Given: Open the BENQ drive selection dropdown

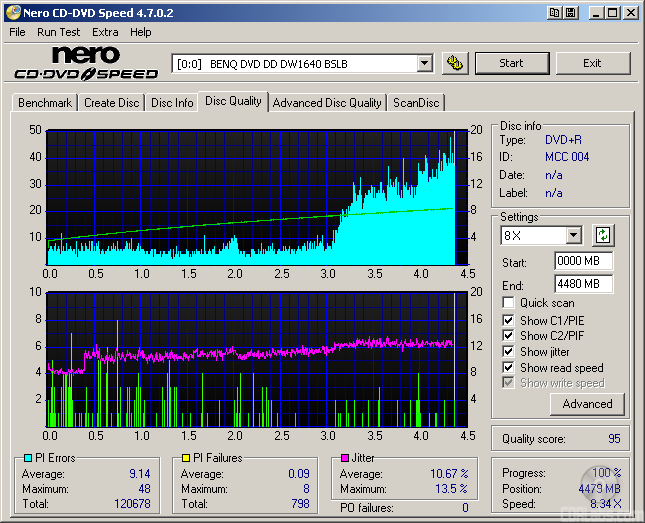Looking at the screenshot, I should pyautogui.click(x=424, y=63).
